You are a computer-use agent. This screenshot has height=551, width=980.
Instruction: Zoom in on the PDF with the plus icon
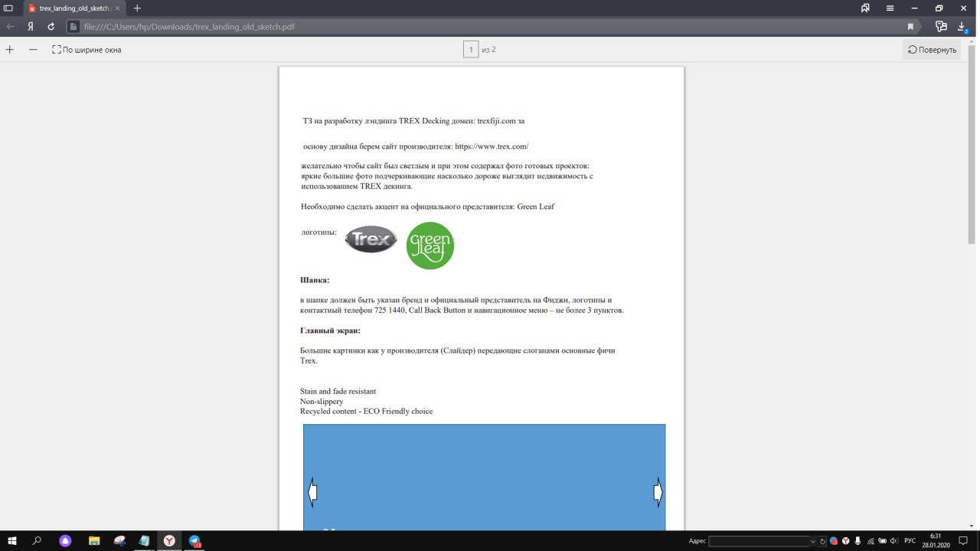pos(10,49)
